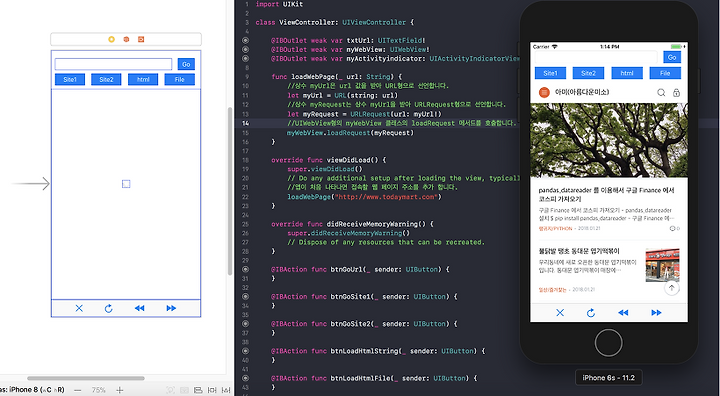Click the activity indicator in storyboard view center
This screenshot has height=396, width=720.
point(126,184)
